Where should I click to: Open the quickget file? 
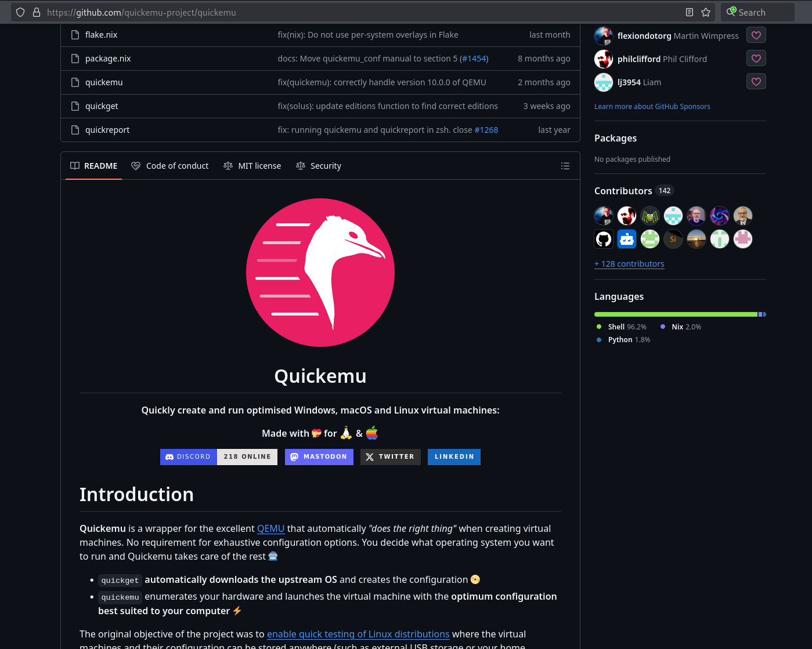pos(102,106)
